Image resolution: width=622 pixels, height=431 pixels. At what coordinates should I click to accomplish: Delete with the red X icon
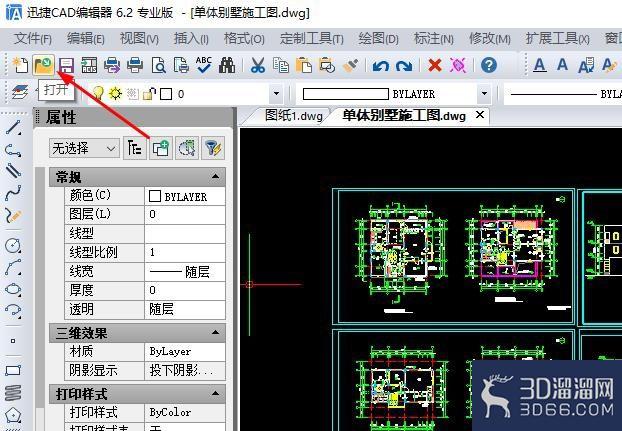click(x=435, y=65)
